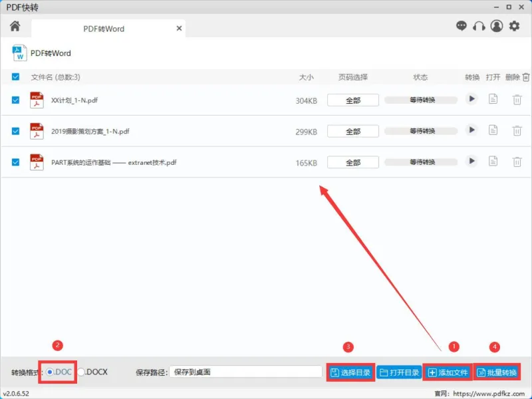
Task: Click version number v2.0.6.52
Action: 16,394
